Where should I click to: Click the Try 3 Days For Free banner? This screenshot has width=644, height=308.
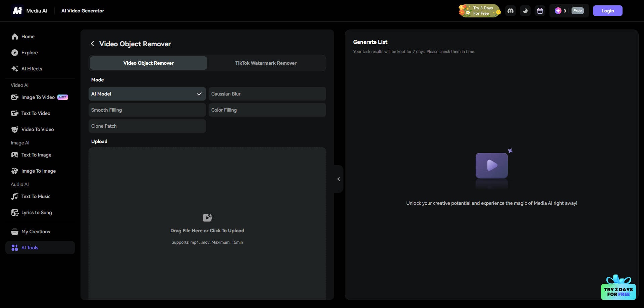479,10
